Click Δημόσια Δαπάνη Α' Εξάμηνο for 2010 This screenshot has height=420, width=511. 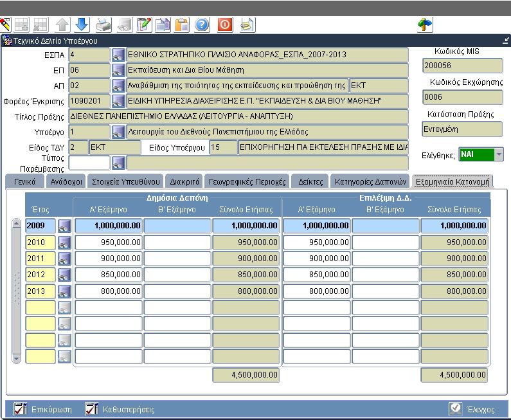pos(109,242)
